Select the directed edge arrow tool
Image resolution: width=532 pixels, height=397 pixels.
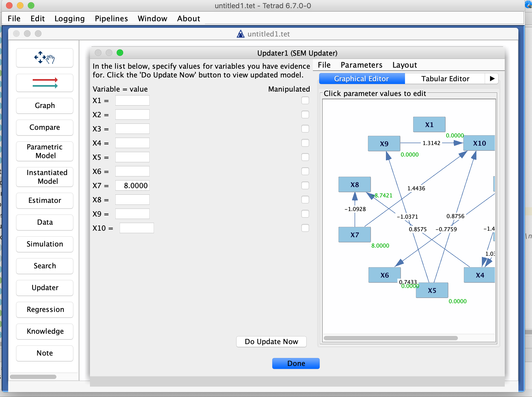point(44,83)
